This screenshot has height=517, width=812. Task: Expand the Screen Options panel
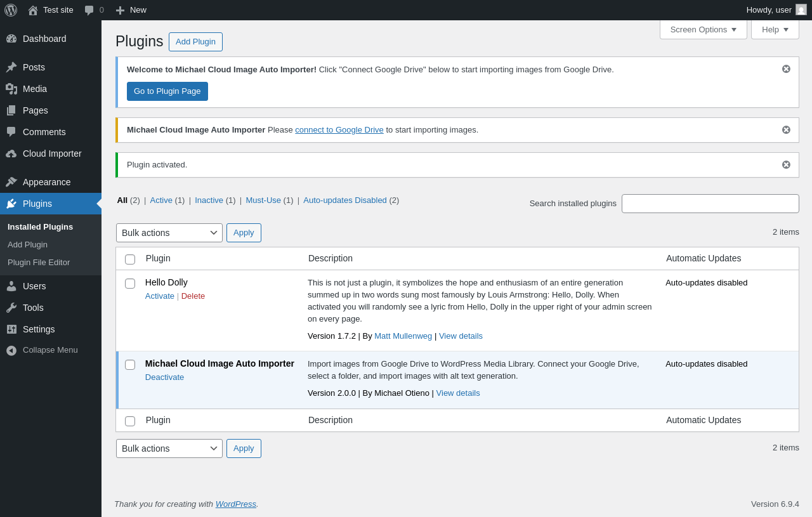click(703, 29)
